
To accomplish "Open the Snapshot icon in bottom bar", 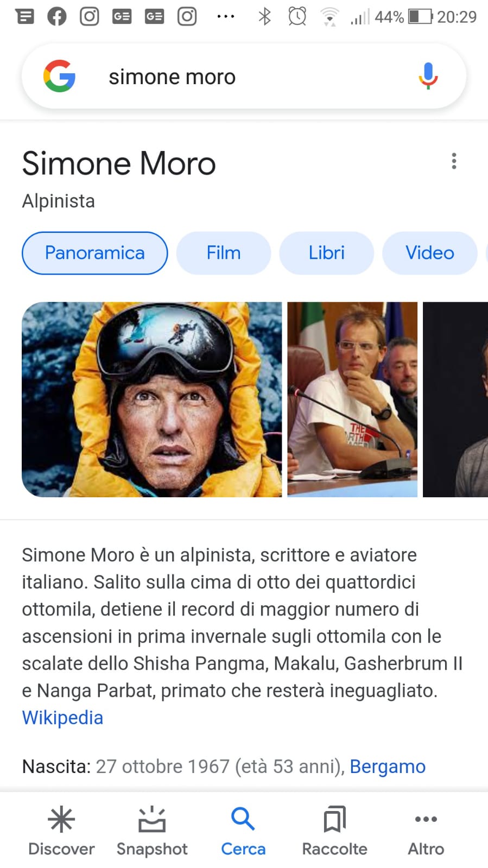I will tap(152, 819).
